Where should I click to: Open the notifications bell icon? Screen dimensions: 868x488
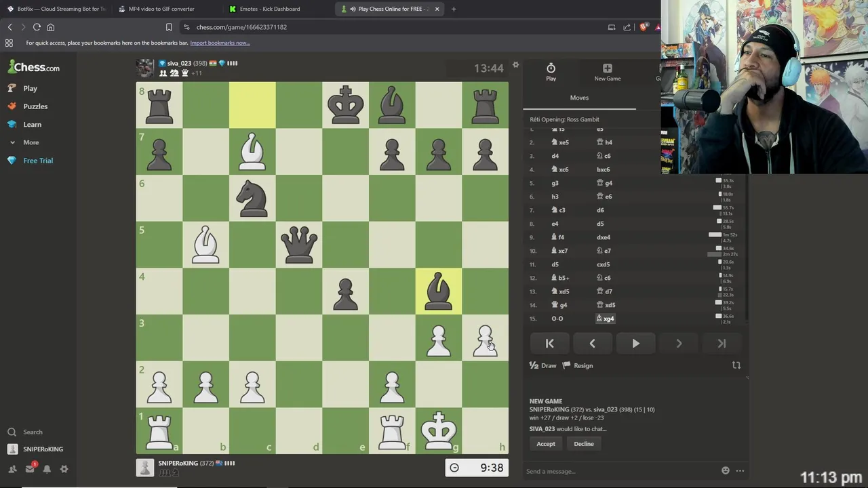click(47, 469)
